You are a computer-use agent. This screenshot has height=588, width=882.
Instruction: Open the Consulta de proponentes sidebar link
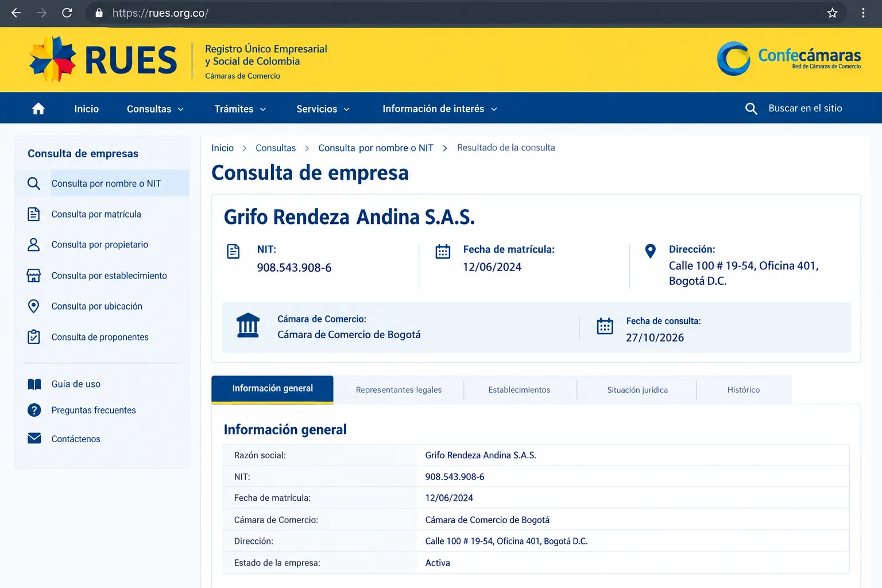(x=100, y=337)
